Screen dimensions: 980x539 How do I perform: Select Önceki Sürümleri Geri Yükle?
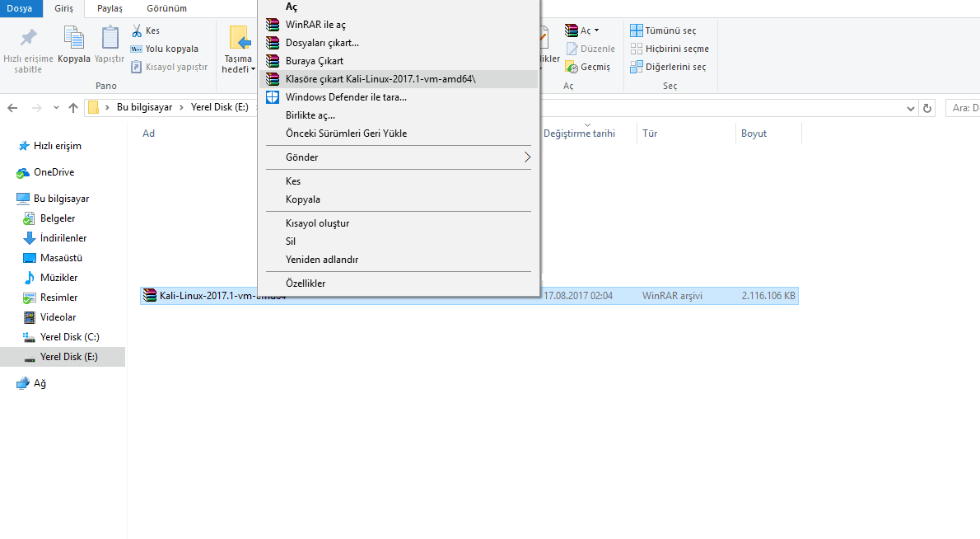pos(398,134)
